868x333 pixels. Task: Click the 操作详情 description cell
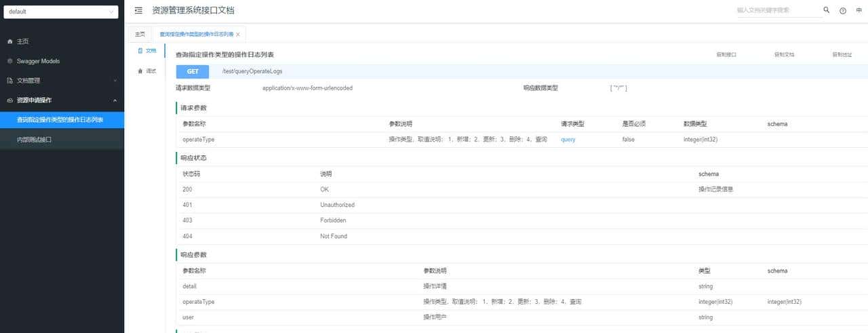pos(435,286)
